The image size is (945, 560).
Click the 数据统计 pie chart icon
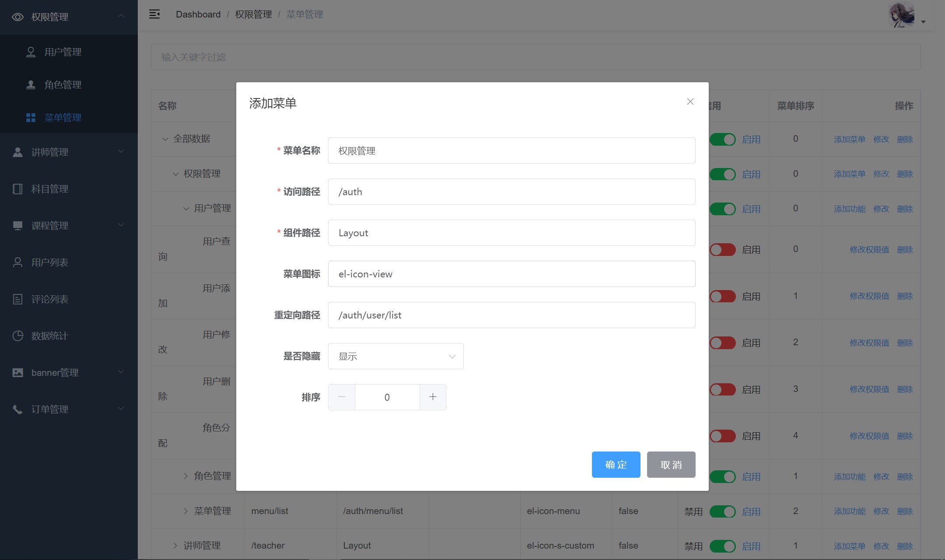tap(17, 336)
